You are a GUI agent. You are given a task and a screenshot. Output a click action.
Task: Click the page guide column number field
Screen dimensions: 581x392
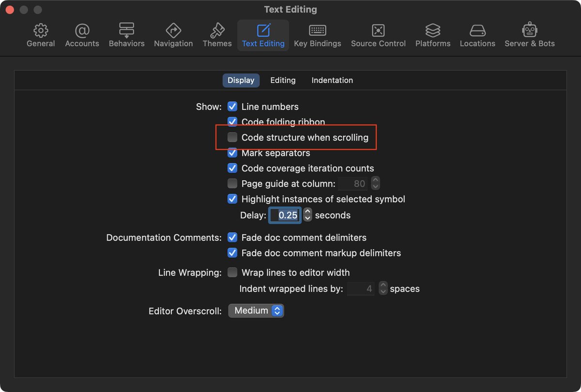352,183
